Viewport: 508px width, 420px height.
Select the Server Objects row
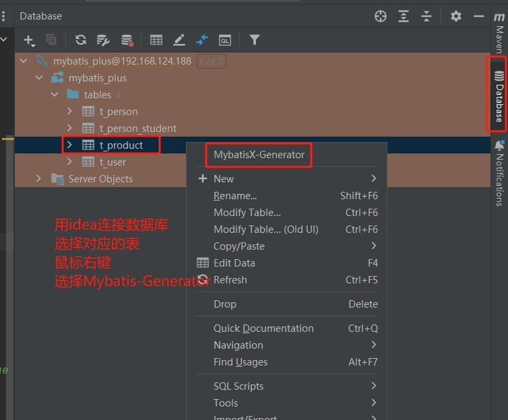point(100,178)
